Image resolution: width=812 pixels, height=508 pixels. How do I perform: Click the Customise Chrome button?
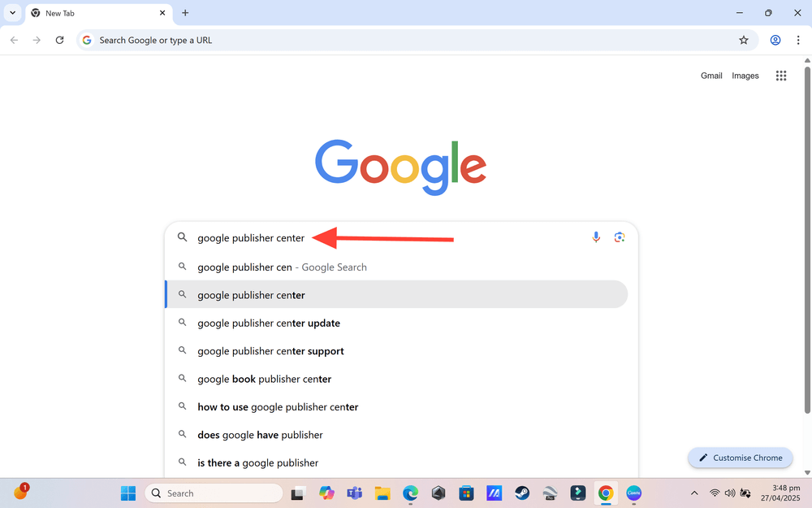click(x=740, y=458)
